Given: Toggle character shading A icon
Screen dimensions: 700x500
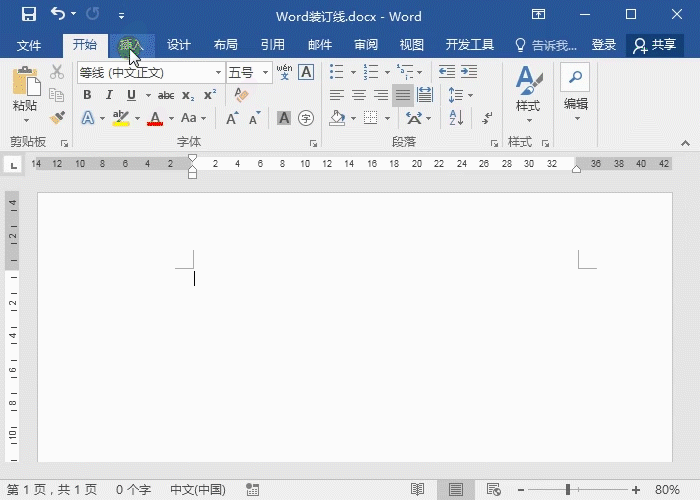Looking at the screenshot, I should [x=283, y=118].
